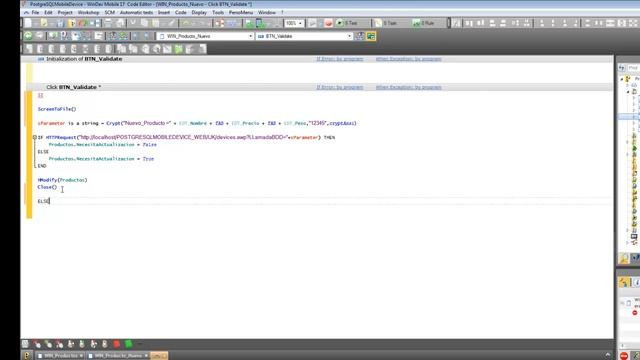
Task: Click the green mobile device deploy icon
Action: coord(260,23)
